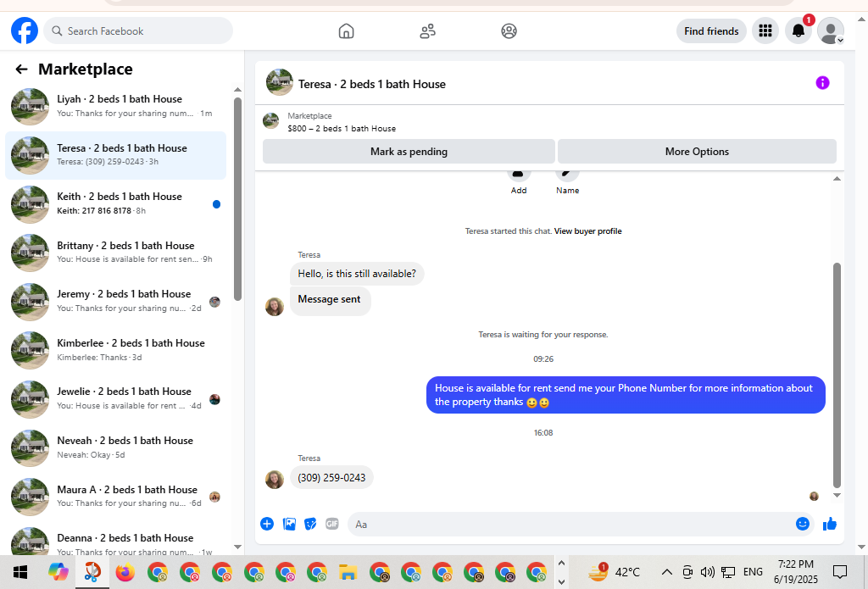Go back using the Marketplace arrow
This screenshot has height=589, width=868.
click(21, 69)
